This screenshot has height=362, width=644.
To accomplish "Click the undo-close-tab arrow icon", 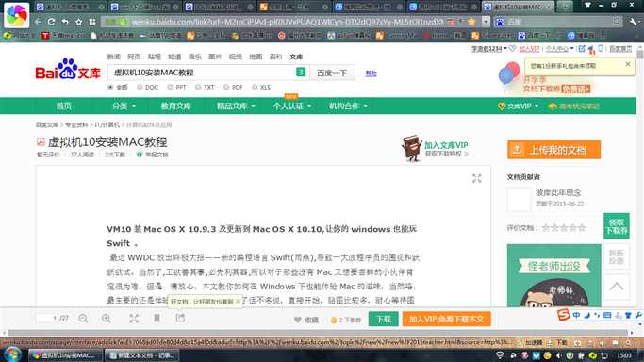I will click(65, 22).
